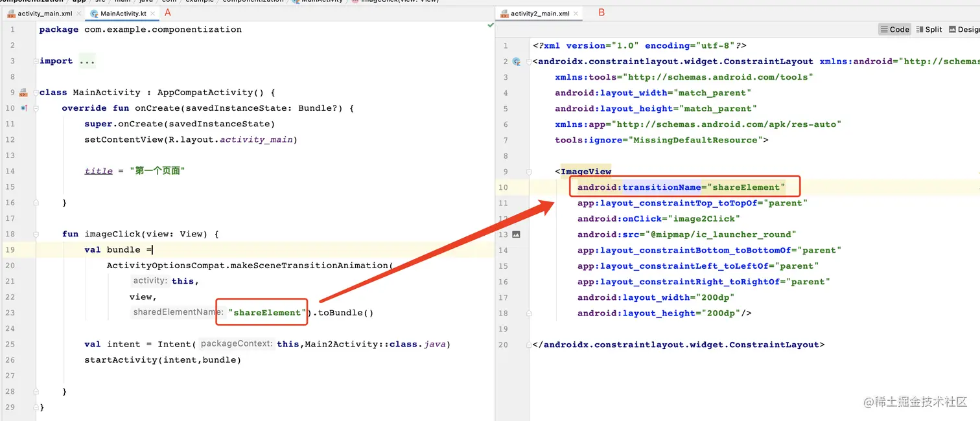980x421 pixels.
Task: Click 'makeSceneTransitionAnimation' method name
Action: 309,266
